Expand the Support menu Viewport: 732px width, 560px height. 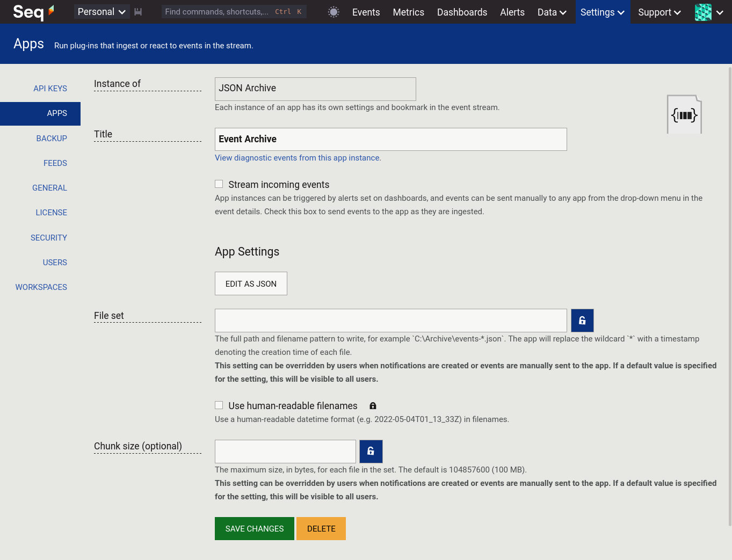[x=659, y=12]
